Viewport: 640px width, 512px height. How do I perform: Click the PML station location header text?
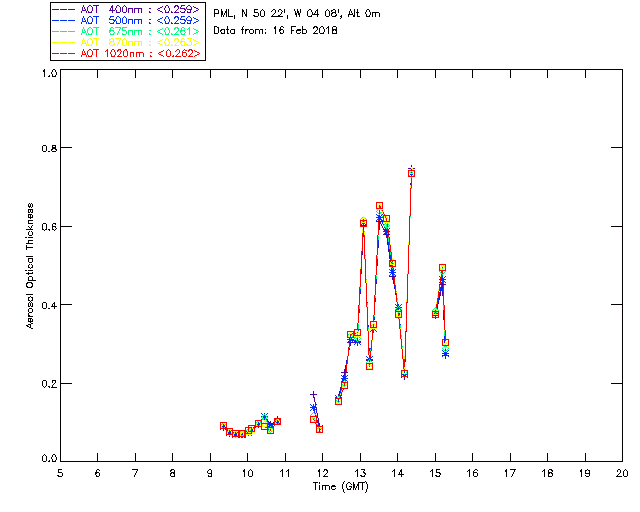[297, 14]
